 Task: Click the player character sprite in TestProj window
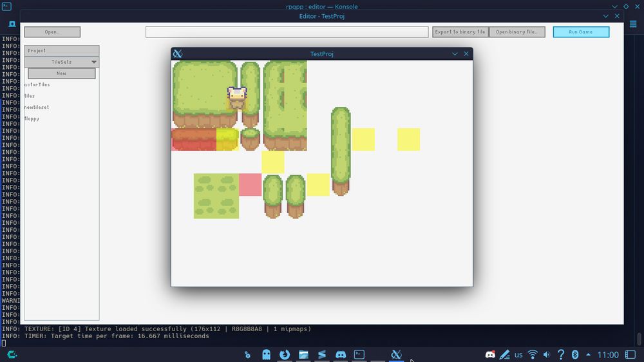tap(237, 98)
